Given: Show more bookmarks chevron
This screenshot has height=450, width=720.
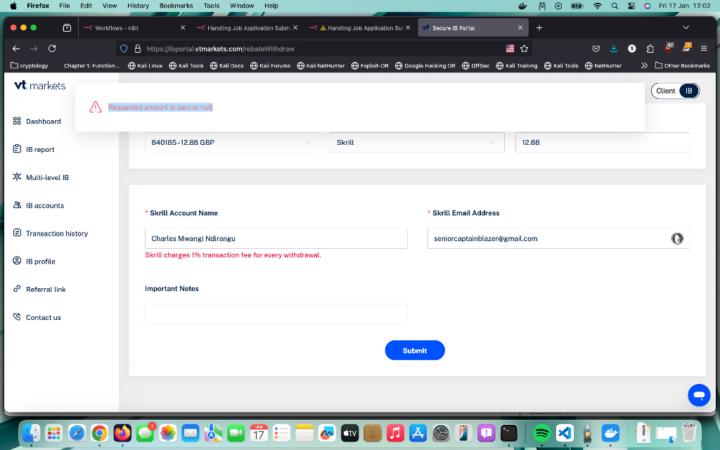Looking at the screenshot, I should click(x=644, y=66).
